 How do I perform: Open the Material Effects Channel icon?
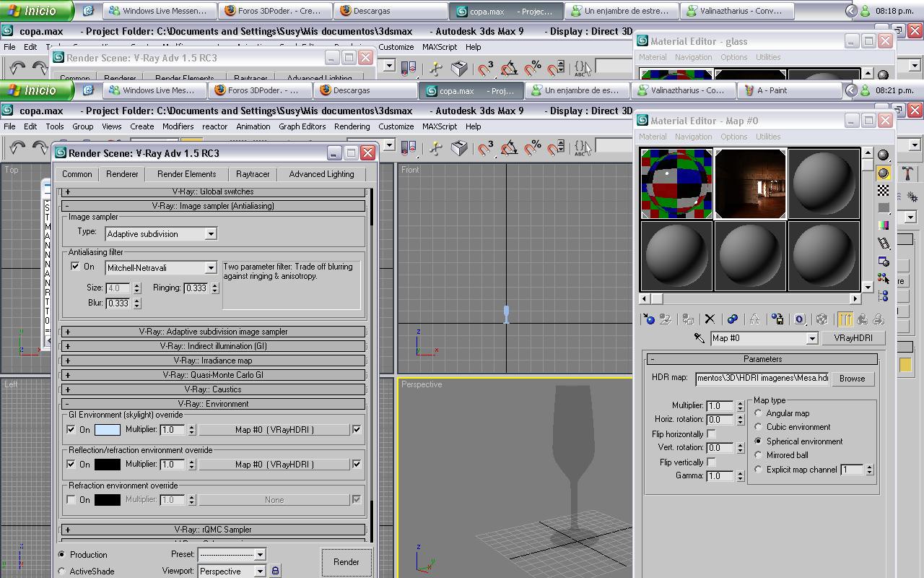(x=799, y=319)
